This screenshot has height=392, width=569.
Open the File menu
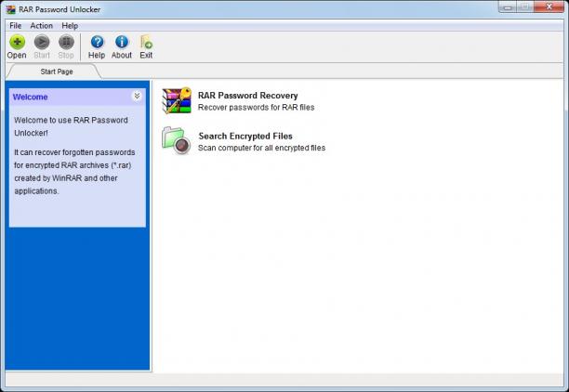15,26
